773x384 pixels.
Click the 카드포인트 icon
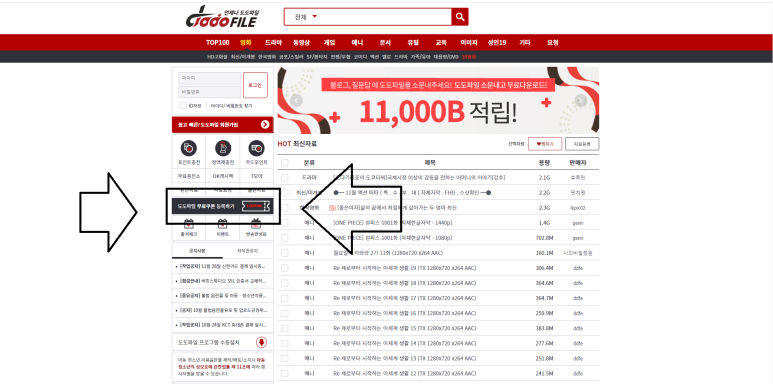256,148
